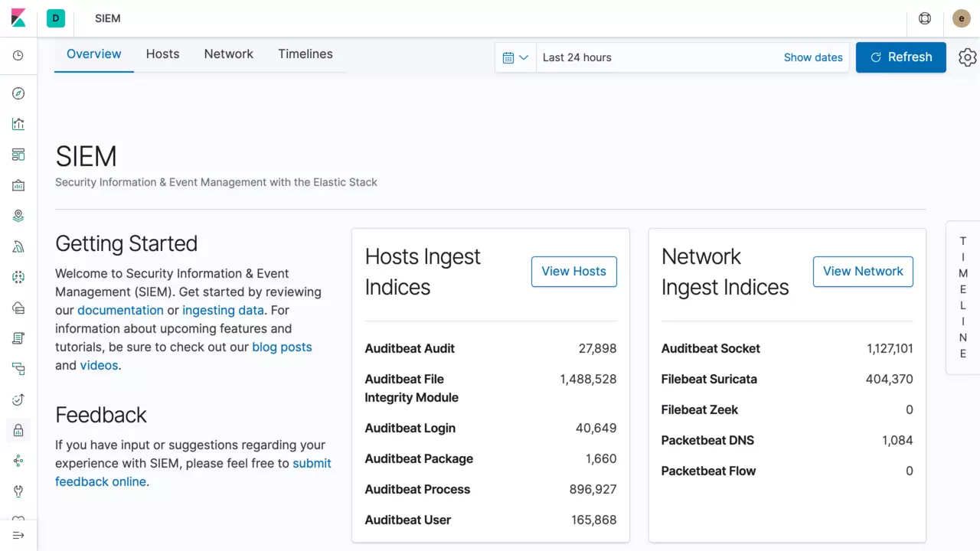Open Dashboard from the left sidebar

[18, 155]
